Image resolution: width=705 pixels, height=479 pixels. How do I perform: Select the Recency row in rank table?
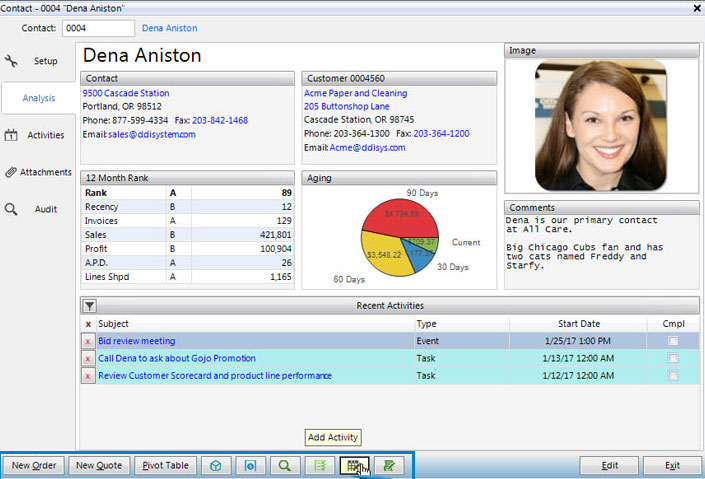[x=188, y=207]
